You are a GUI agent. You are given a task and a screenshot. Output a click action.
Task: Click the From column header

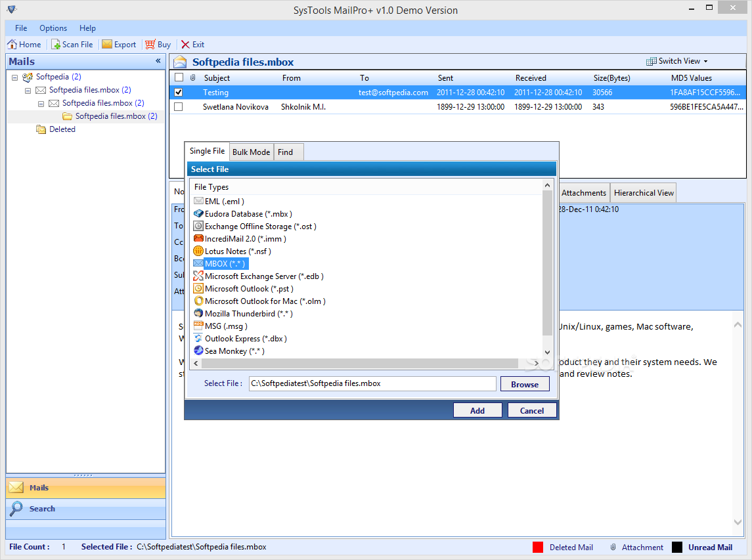[x=291, y=77]
